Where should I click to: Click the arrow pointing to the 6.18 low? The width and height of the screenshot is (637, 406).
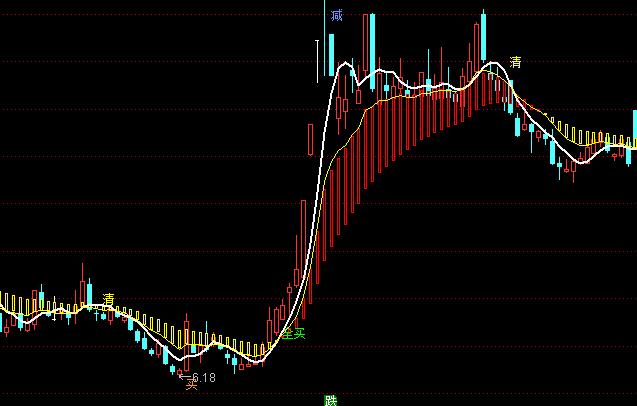pos(183,375)
